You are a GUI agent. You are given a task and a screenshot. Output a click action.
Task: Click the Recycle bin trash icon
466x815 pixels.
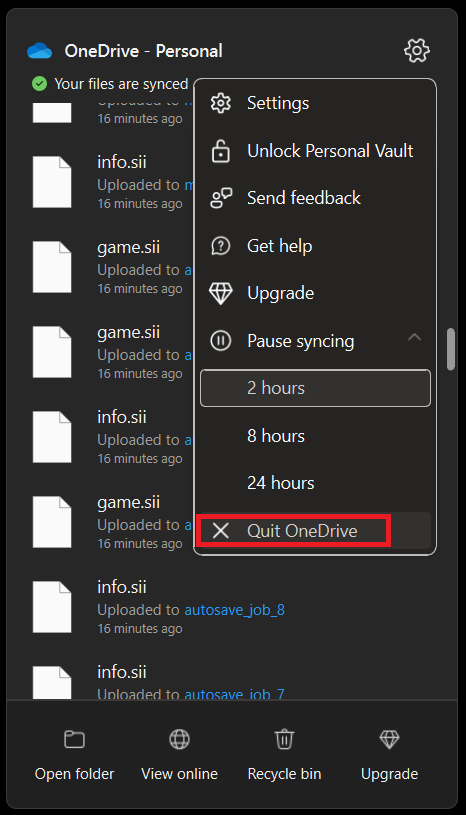(x=284, y=739)
